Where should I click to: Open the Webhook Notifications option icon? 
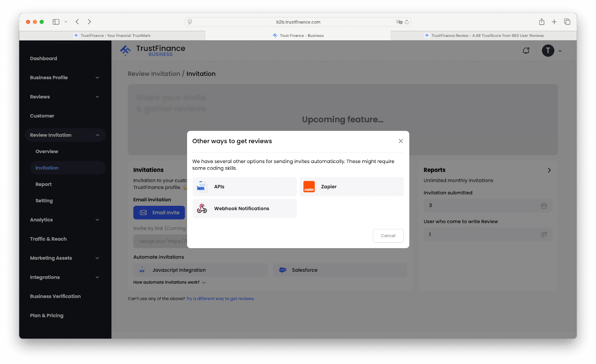[x=202, y=208]
